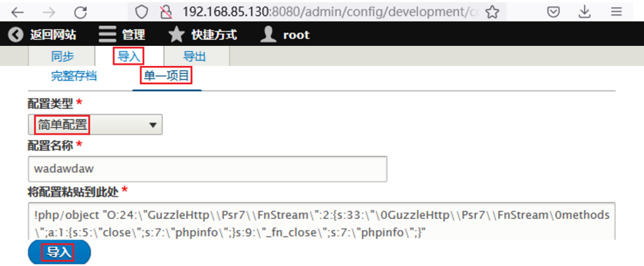Switch to the 导出 tab
644x266 pixels.
[196, 56]
